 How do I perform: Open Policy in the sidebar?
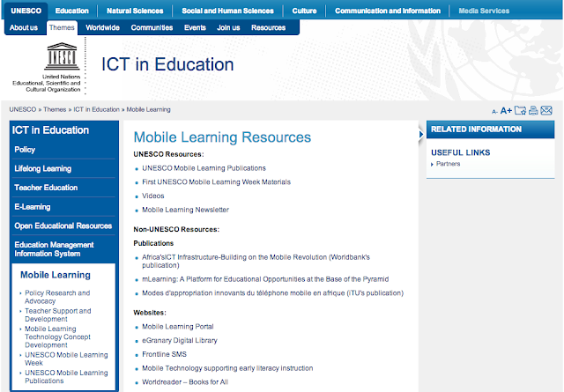[x=25, y=150]
